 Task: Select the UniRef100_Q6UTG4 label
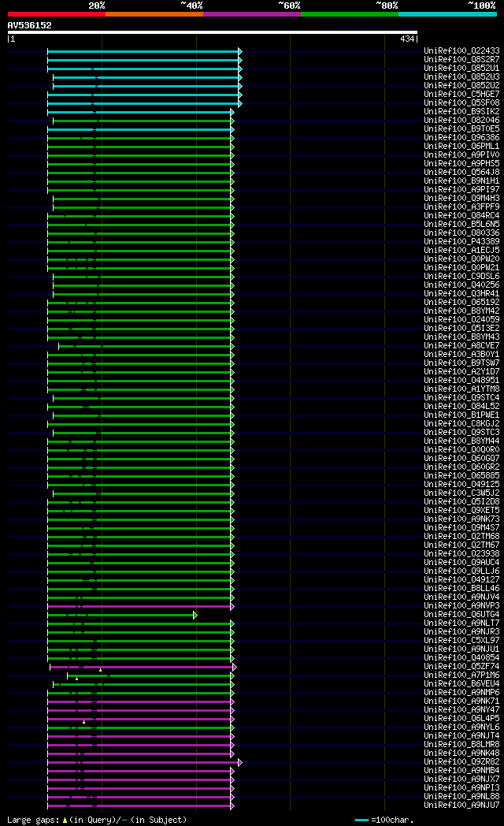tap(461, 615)
